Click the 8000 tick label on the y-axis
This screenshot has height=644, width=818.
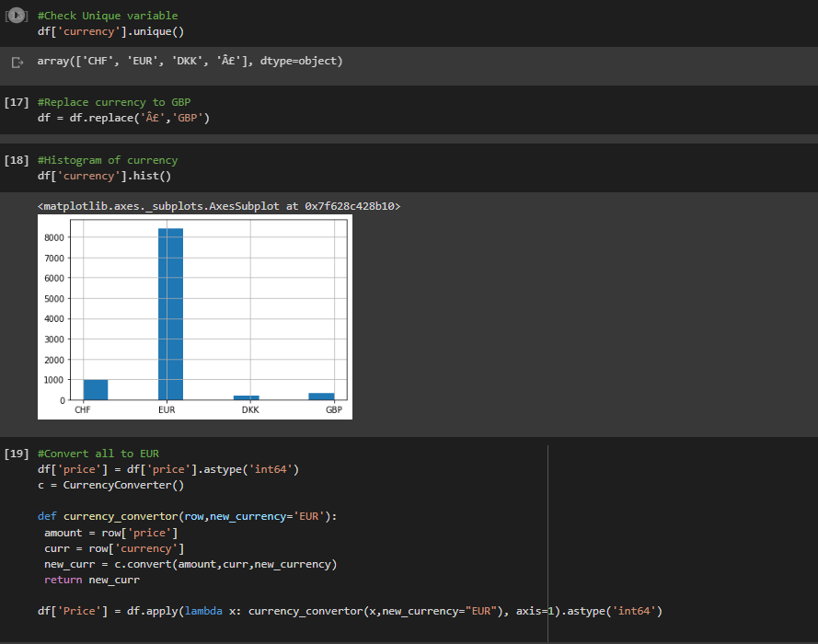pos(55,236)
